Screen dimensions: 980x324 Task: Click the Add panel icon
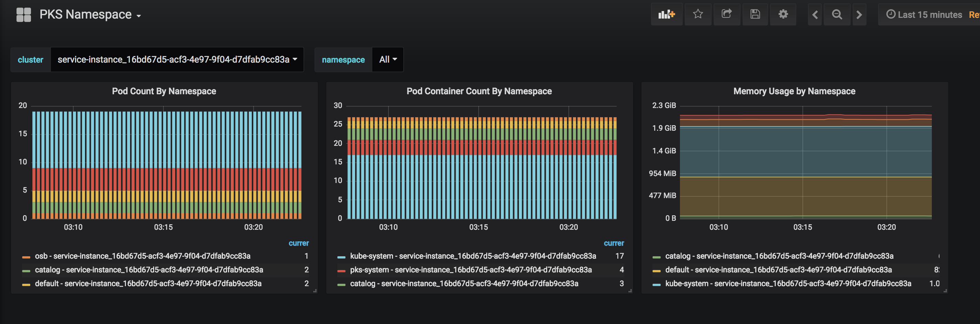tap(667, 14)
